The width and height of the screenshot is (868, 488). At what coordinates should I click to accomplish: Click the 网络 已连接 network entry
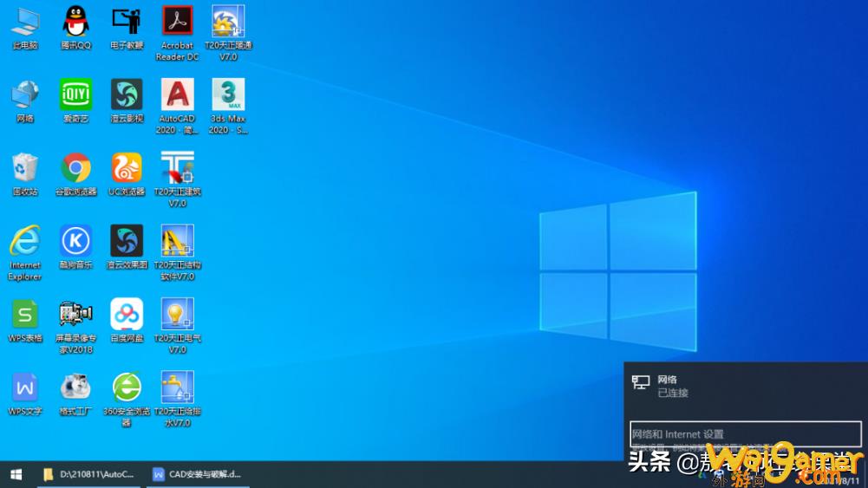click(746, 387)
